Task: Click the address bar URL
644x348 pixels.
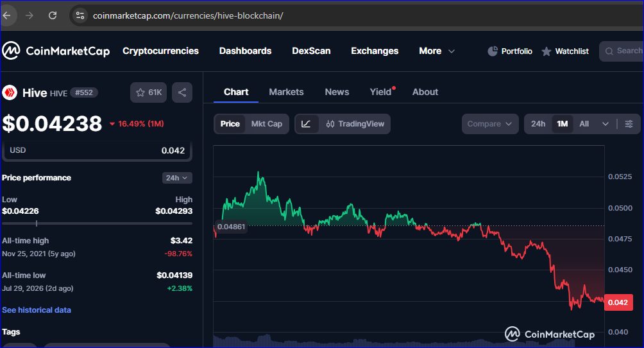Action: click(188, 15)
